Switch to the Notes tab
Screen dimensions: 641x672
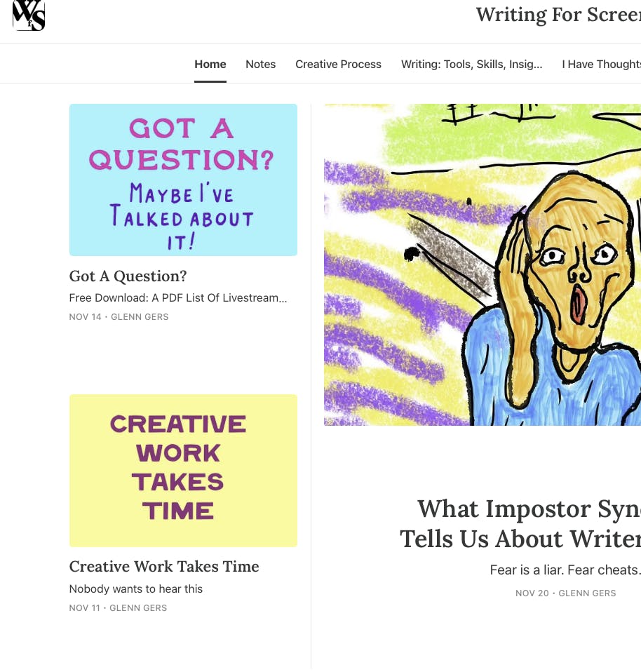[260, 65]
